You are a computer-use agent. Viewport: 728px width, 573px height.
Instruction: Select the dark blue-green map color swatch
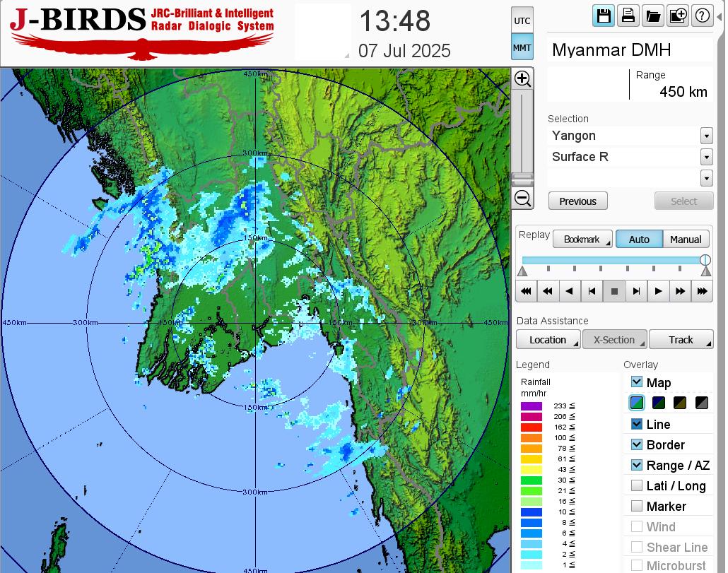(659, 403)
